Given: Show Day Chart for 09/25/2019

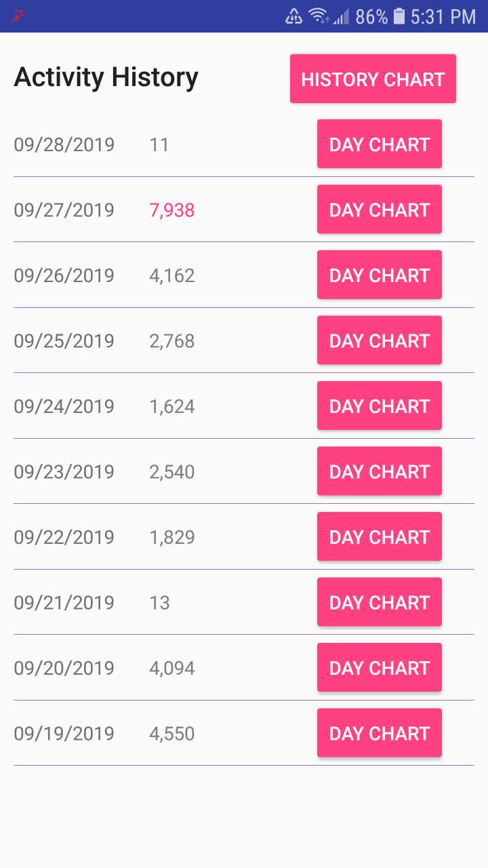Looking at the screenshot, I should [x=379, y=340].
